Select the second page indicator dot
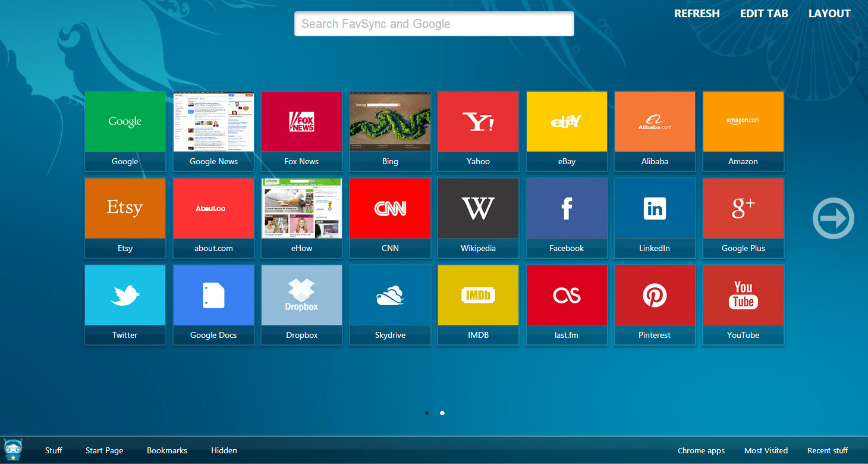The width and height of the screenshot is (868, 464). [x=442, y=413]
